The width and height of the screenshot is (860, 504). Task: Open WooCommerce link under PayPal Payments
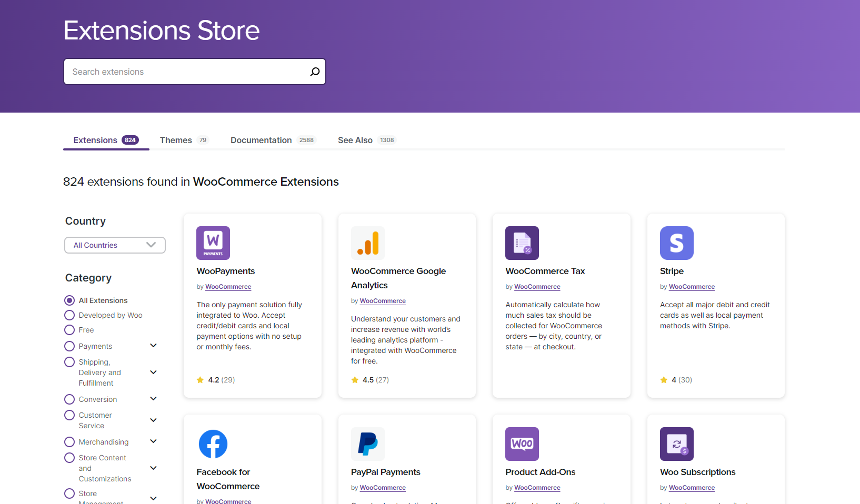383,488
